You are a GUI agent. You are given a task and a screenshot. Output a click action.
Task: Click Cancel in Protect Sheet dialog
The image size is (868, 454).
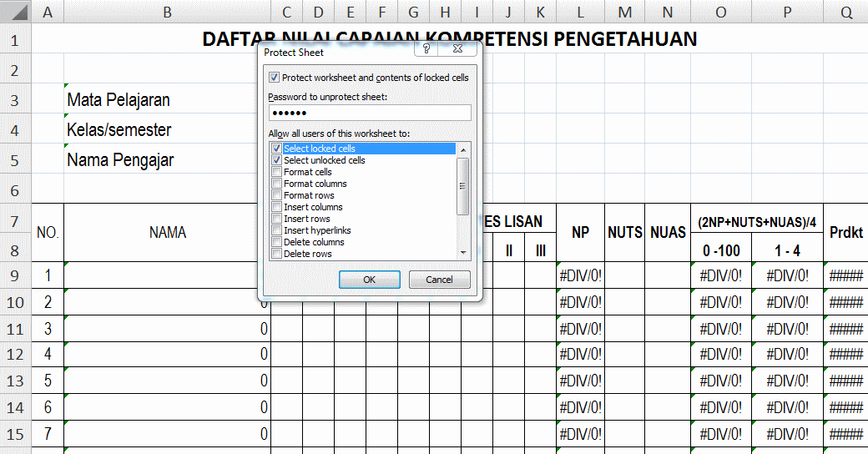point(440,280)
